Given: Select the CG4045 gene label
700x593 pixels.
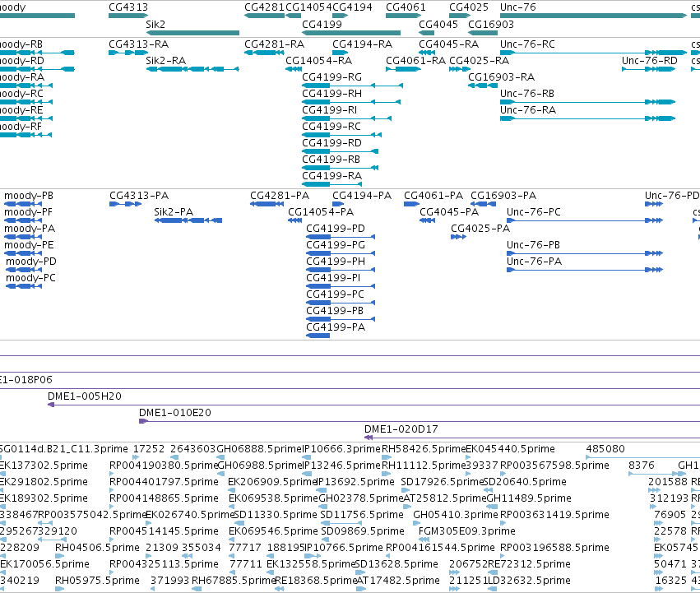Looking at the screenshot, I should [438, 24].
